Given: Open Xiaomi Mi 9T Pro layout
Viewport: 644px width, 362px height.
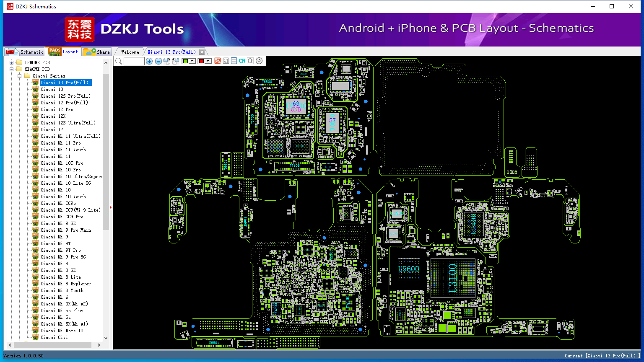Looking at the screenshot, I should click(x=61, y=250).
